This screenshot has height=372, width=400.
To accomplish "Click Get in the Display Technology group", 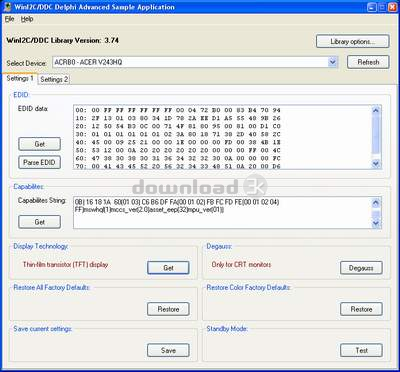I will (168, 268).
